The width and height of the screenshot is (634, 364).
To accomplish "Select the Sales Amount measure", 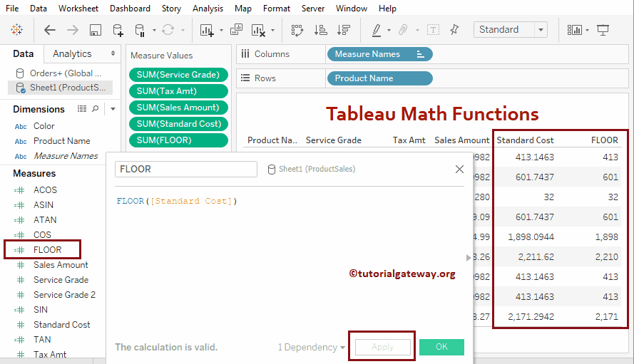I will coord(61,264).
